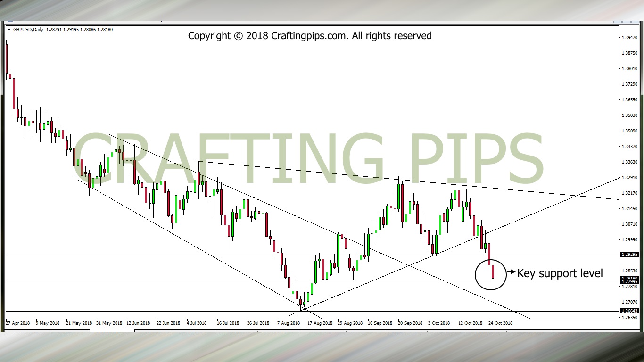The height and width of the screenshot is (362, 644).
Task: Click the 1.35830 price axis label
Action: (630, 115)
